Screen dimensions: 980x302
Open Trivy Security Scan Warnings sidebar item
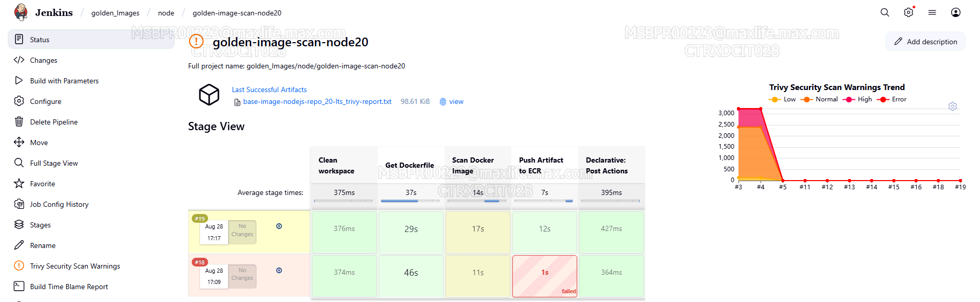pos(75,266)
